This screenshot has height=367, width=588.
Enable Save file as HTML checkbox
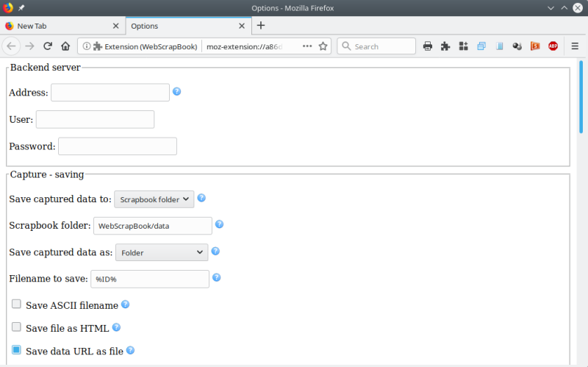[x=16, y=327]
